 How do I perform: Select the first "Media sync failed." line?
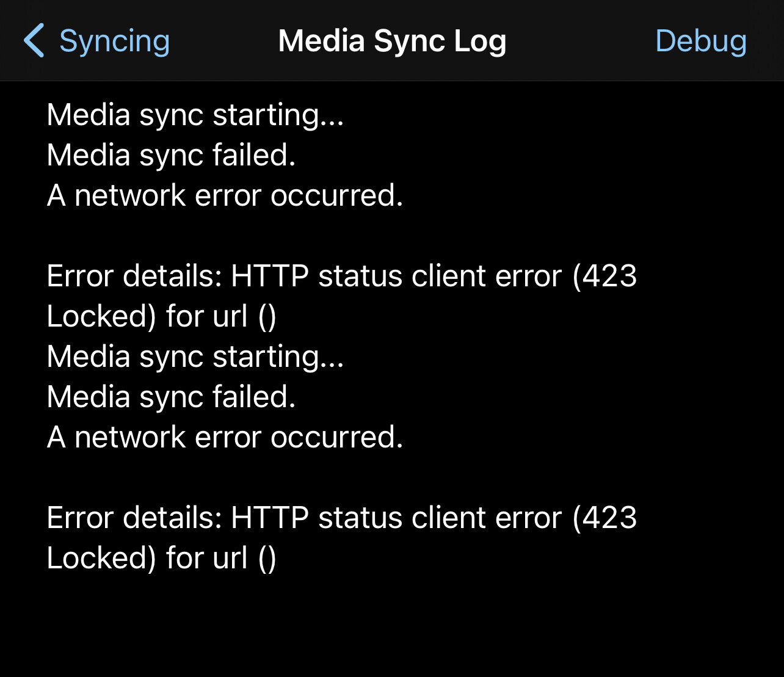click(171, 155)
